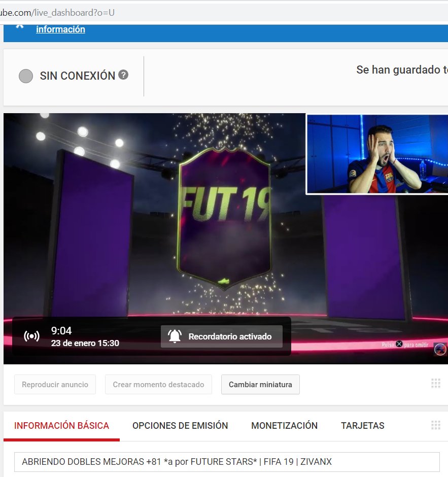The height and width of the screenshot is (477, 448).
Task: Click the webcam overlay in the preview
Action: click(x=377, y=154)
